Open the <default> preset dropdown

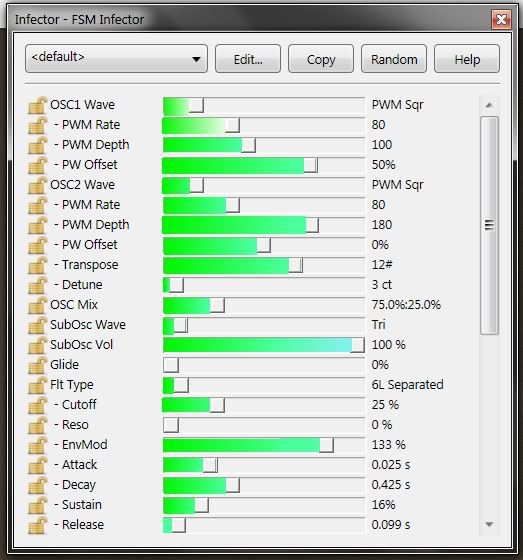coord(116,59)
